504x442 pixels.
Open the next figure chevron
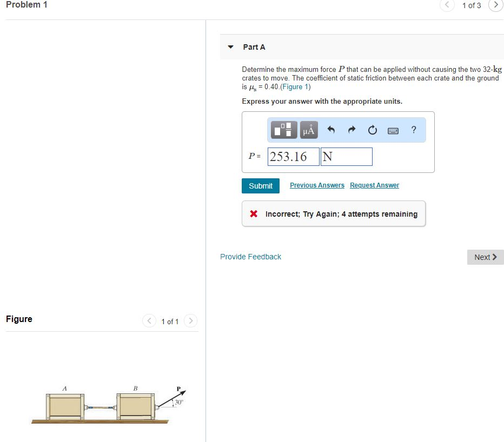190,320
